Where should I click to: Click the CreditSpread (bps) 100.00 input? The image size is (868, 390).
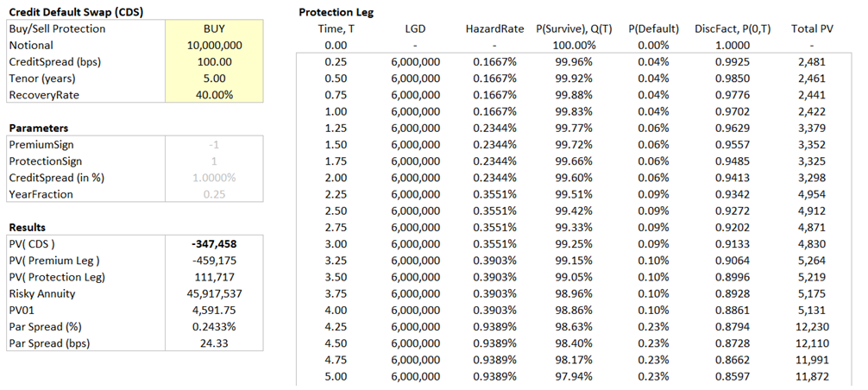point(214,61)
